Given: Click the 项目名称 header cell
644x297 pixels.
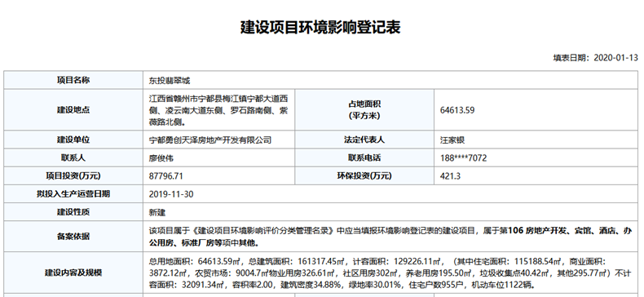Looking at the screenshot, I should [x=73, y=80].
